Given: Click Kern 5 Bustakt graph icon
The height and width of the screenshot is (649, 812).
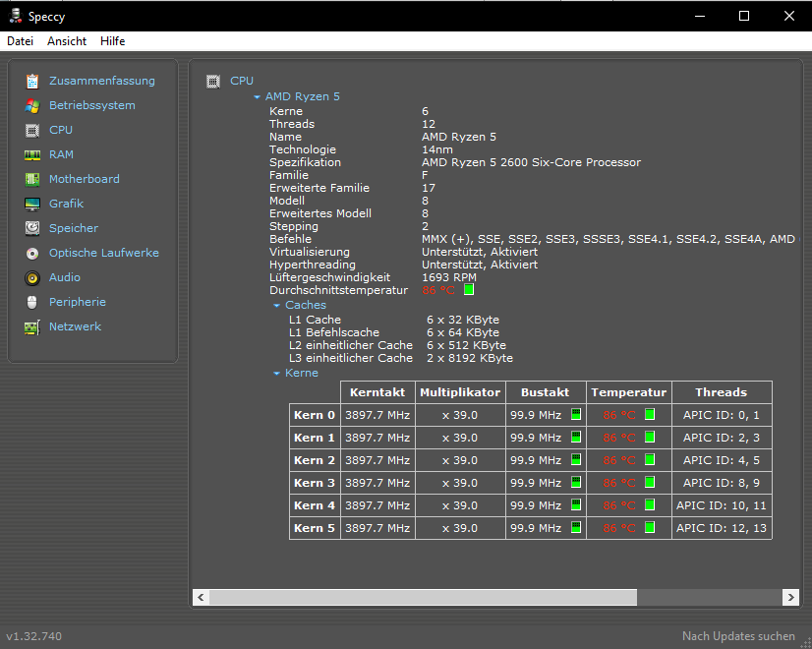Looking at the screenshot, I should pos(576,527).
